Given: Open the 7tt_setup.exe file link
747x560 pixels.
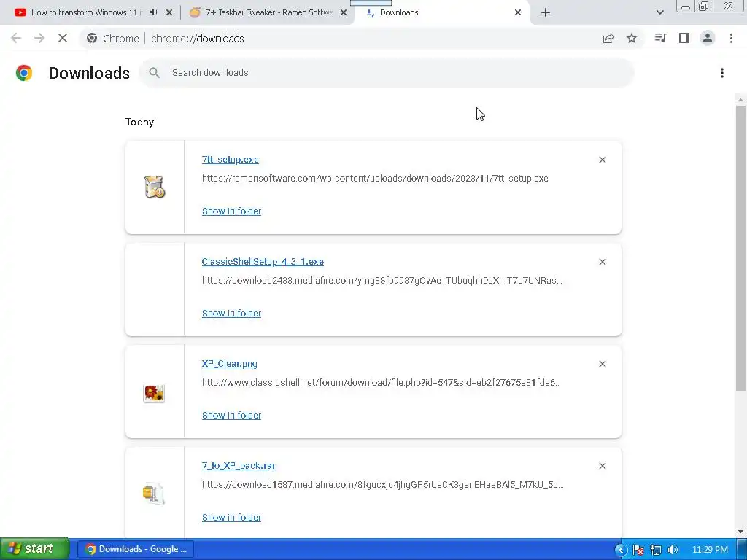Looking at the screenshot, I should (231, 160).
